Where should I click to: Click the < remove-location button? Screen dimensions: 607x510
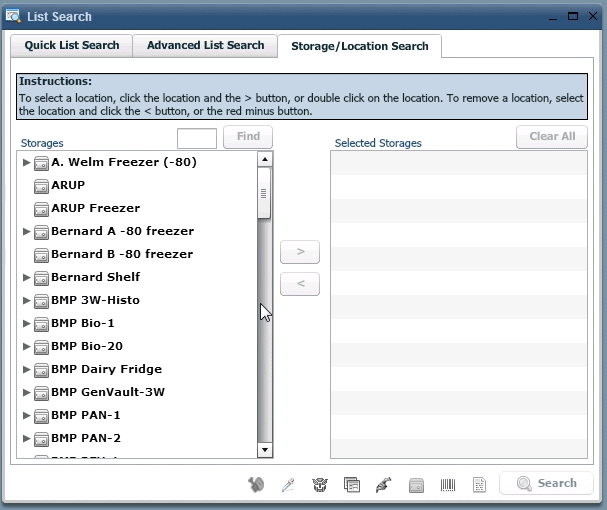coord(300,284)
